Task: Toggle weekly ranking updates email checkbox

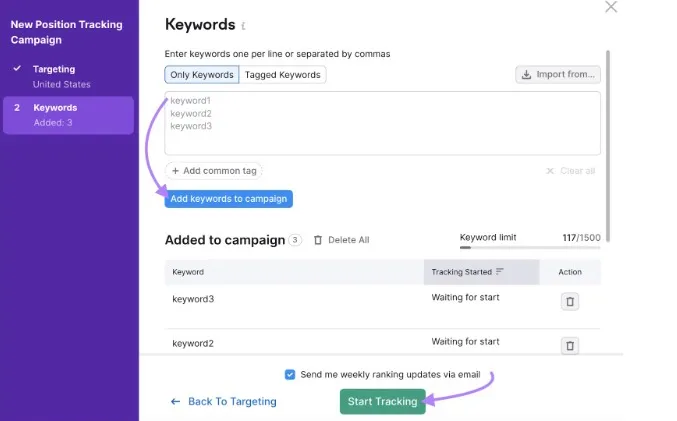Action: [290, 374]
